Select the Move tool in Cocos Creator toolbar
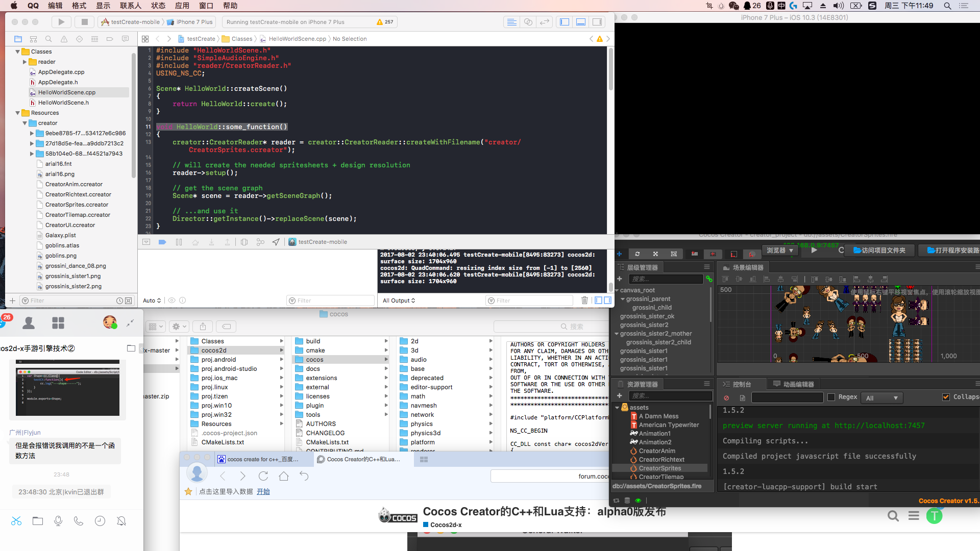Screen dimensions: 980x551 coord(620,253)
